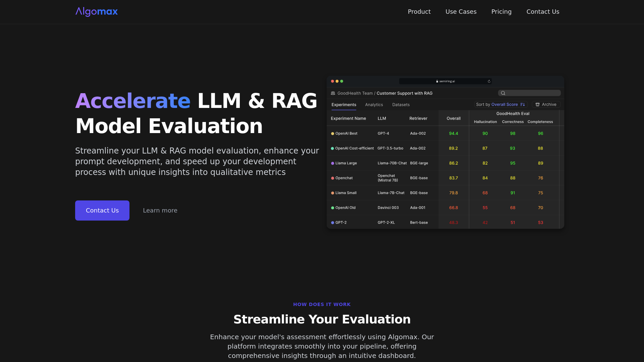Viewport: 644px width, 362px height.
Task: Click the reload icon in the address bar
Action: [x=489, y=81]
